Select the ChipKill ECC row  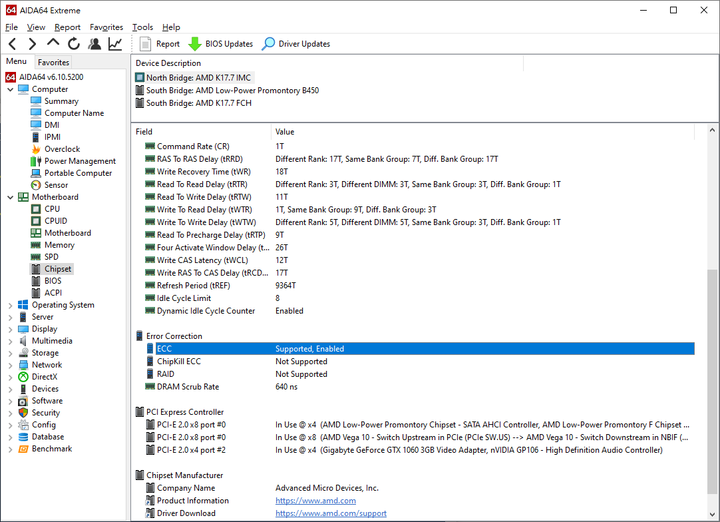tap(419, 362)
